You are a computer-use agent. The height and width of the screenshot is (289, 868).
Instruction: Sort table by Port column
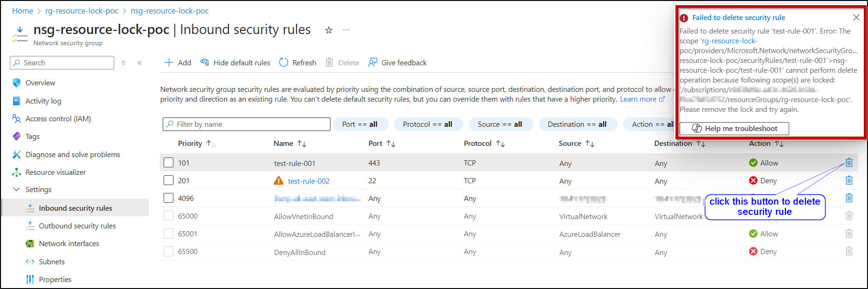click(382, 144)
